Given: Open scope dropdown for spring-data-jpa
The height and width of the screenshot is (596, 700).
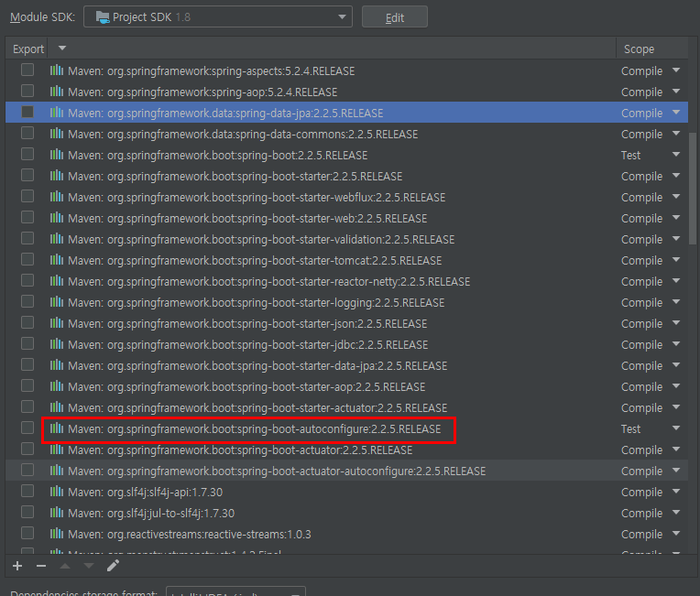Looking at the screenshot, I should (x=676, y=113).
